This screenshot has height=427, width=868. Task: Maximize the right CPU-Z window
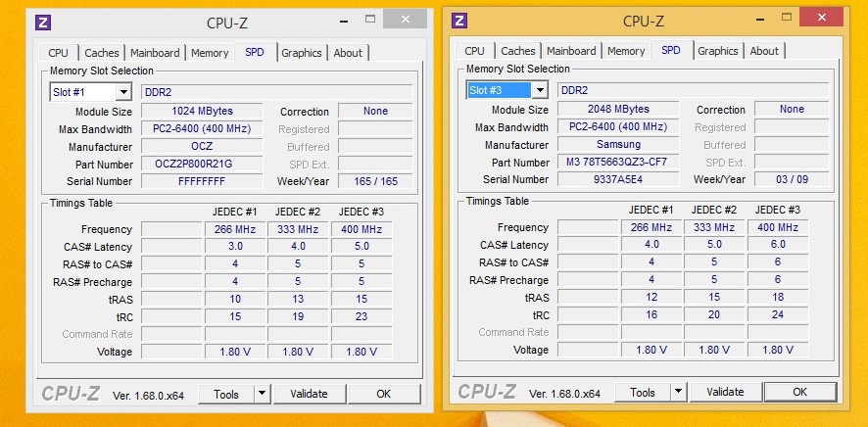(x=787, y=17)
